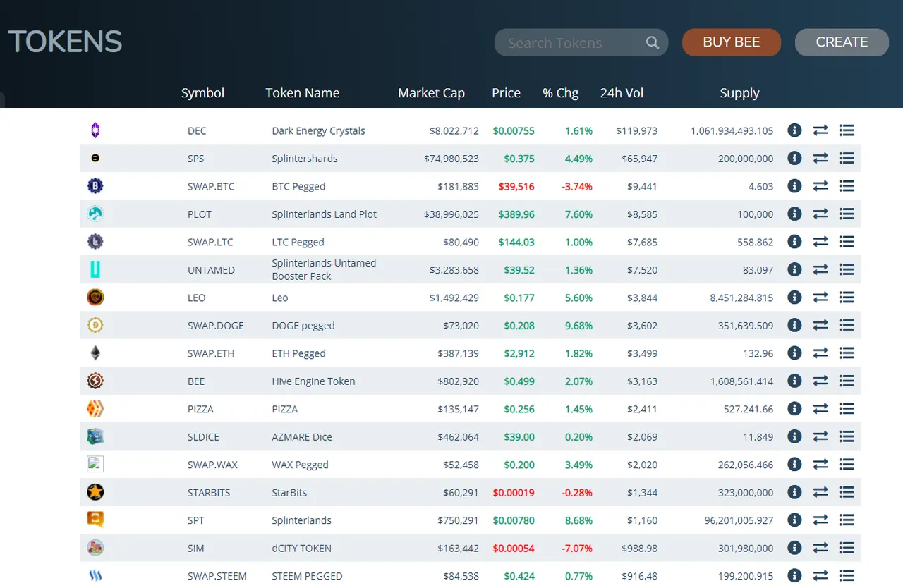Click the SWAP.ETH Ethereum logo

pos(95,353)
